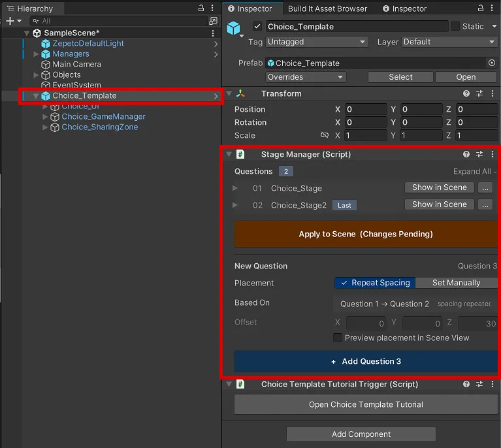Select Set Manually placement option
The image size is (501, 448).
pyautogui.click(x=457, y=283)
